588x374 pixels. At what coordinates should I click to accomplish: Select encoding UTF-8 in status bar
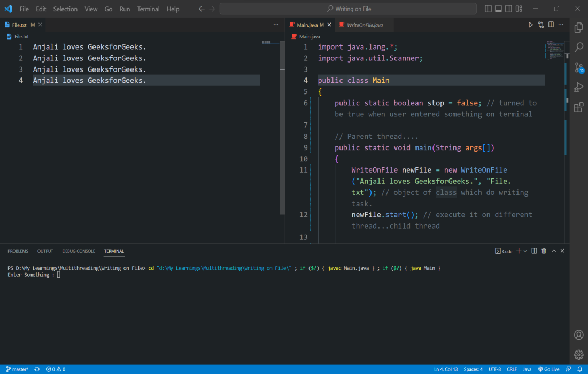(x=494, y=369)
